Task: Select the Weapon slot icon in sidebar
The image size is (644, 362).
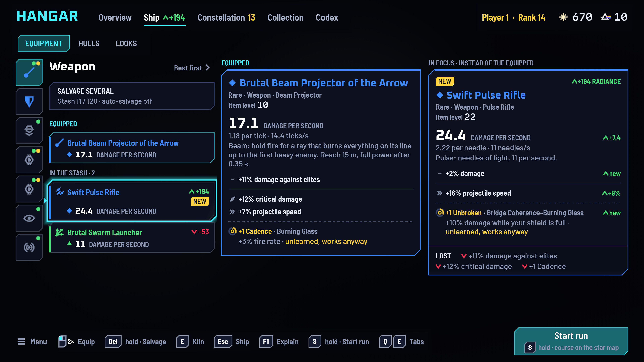Action: point(29,72)
